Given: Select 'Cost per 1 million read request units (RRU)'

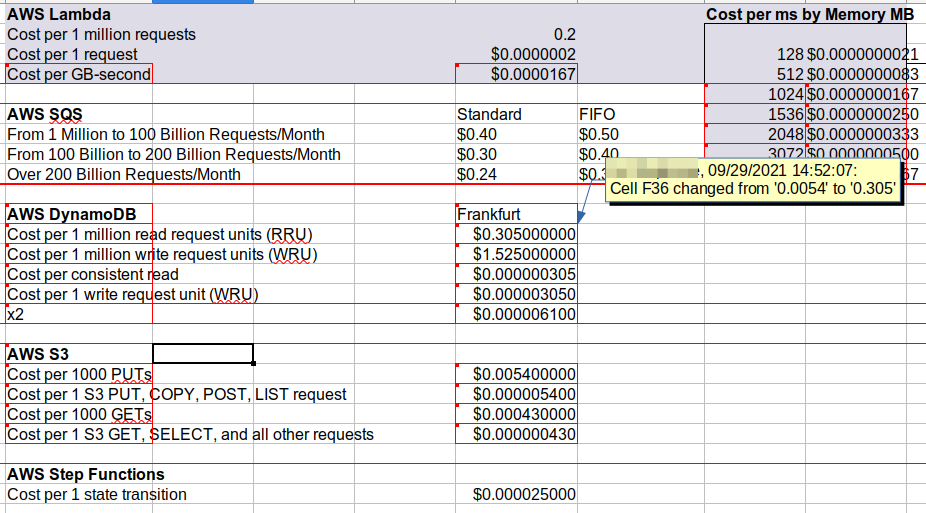Looking at the screenshot, I should click(x=159, y=234).
